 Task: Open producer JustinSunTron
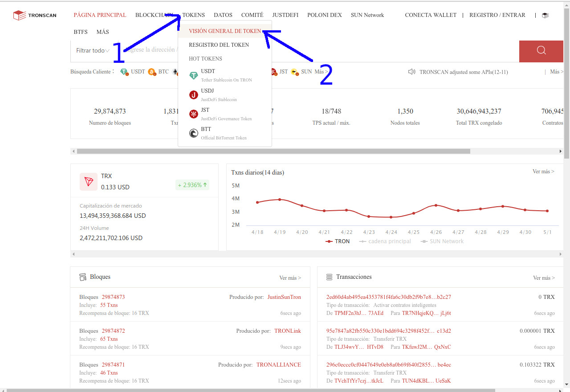(x=284, y=297)
